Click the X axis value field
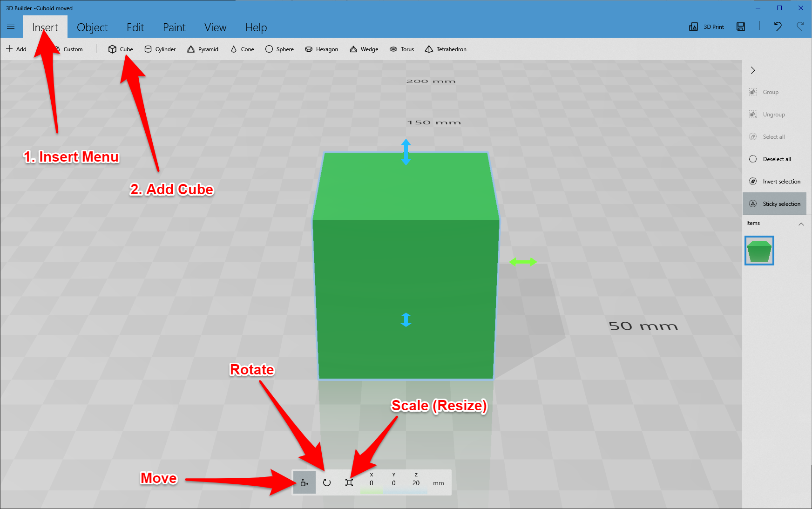 (371, 483)
